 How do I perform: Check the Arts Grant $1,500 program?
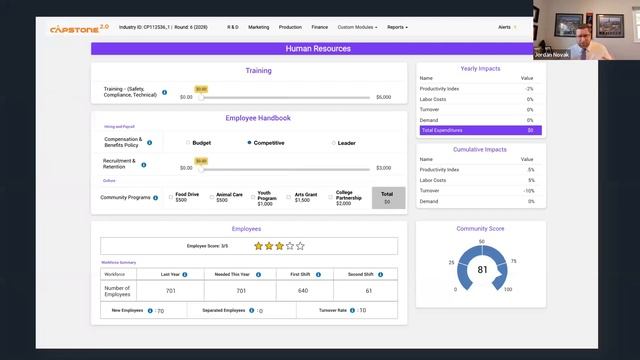pyautogui.click(x=289, y=197)
